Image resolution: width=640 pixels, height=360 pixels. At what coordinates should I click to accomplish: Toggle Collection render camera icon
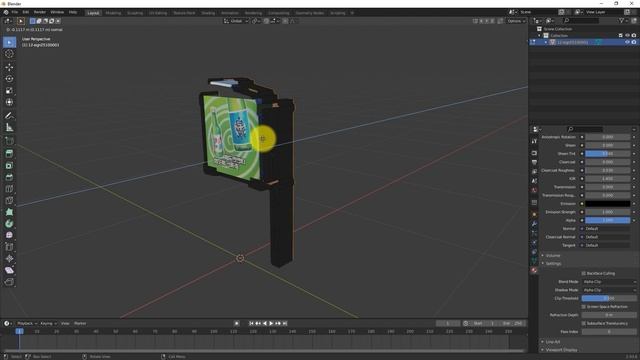[x=634, y=36]
